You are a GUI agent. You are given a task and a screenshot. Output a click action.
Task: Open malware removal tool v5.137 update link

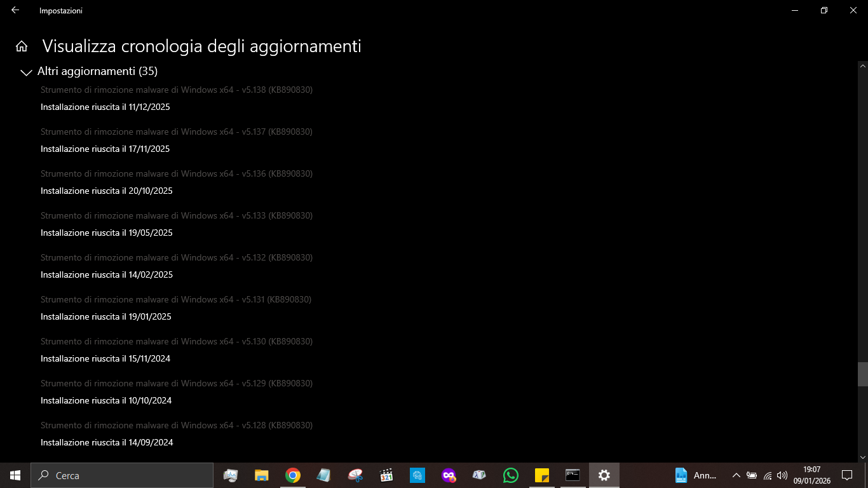coord(177,132)
